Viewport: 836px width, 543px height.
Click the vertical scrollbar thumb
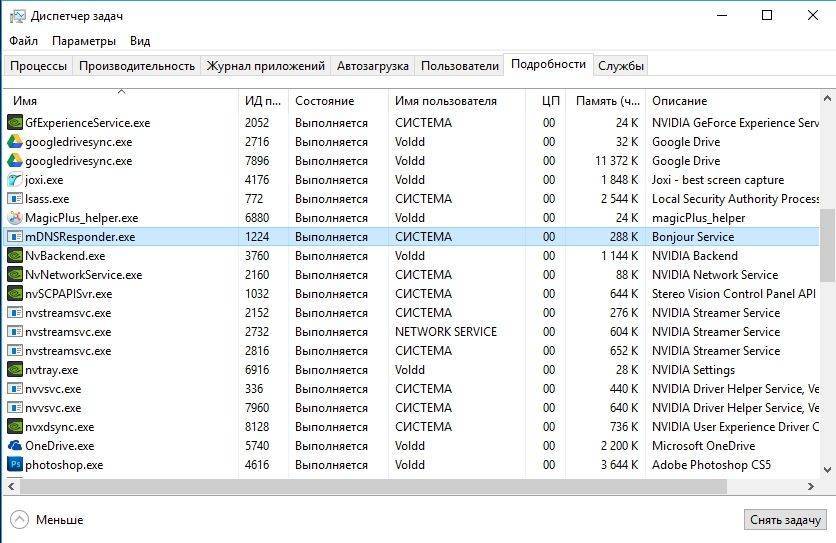pos(827,245)
